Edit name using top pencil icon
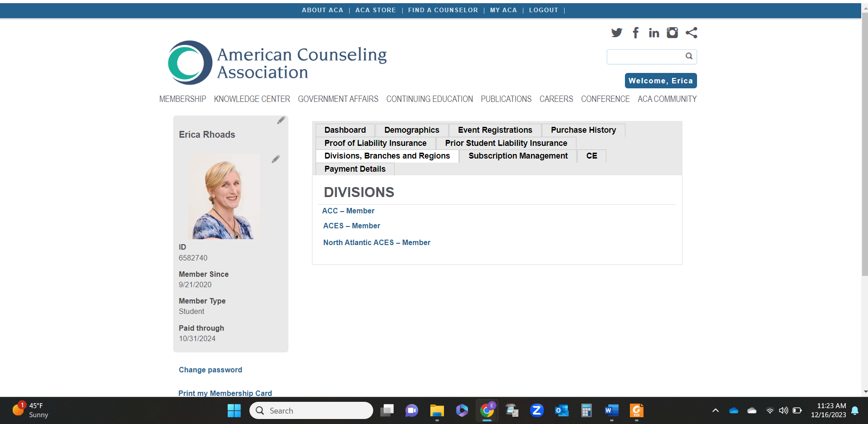Screen dimensions: 868x424 (281, 120)
